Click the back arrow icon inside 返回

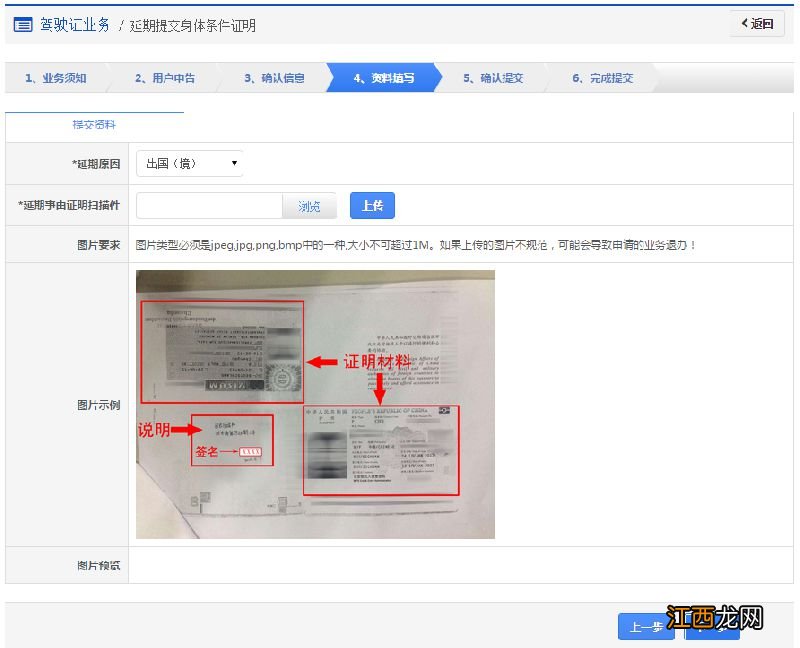point(746,23)
